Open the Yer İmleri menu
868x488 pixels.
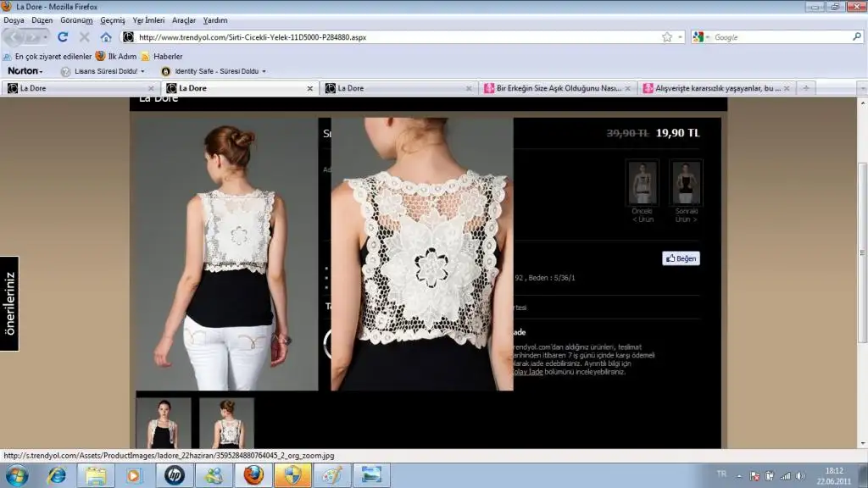pyautogui.click(x=148, y=19)
